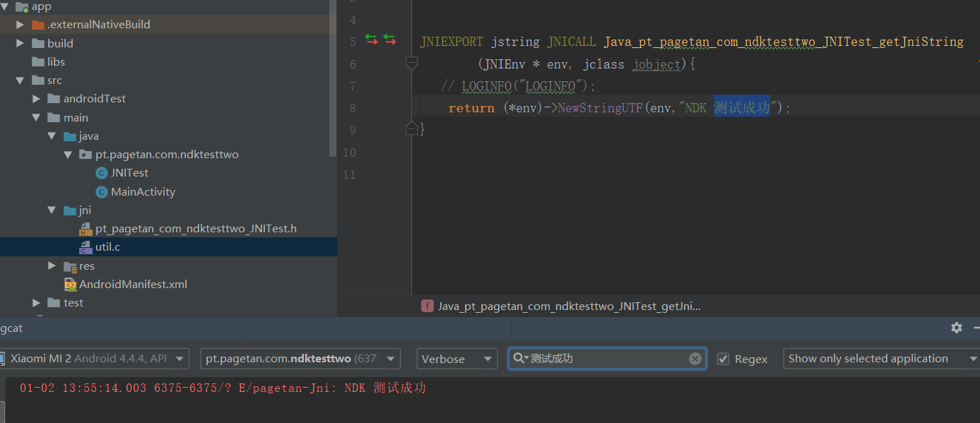Viewport: 980px width, 423px height.
Task: Open Logcat settings gear
Action: [x=957, y=328]
